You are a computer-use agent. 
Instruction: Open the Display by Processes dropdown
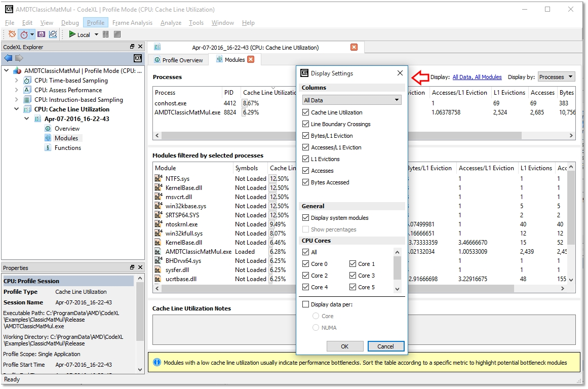tap(556, 77)
